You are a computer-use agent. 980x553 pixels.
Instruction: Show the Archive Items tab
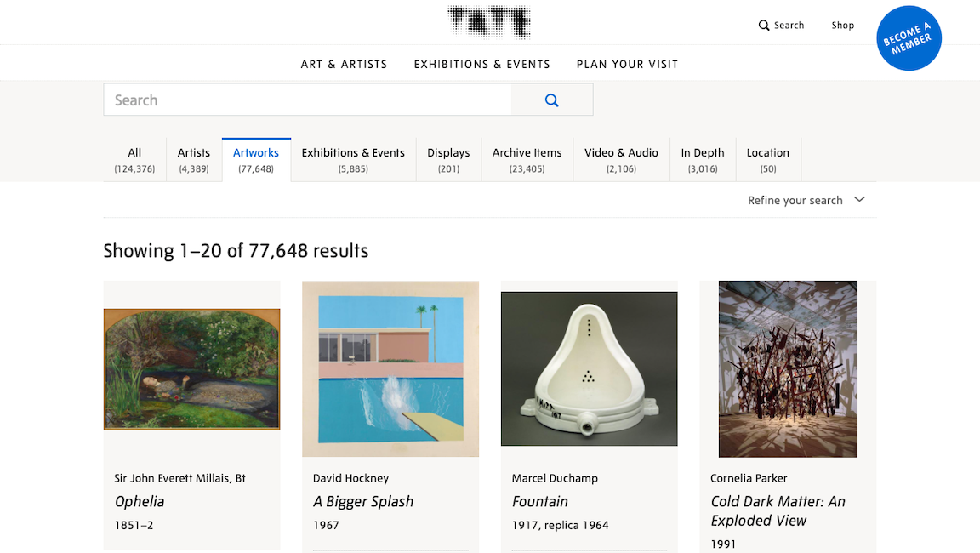[x=527, y=160]
